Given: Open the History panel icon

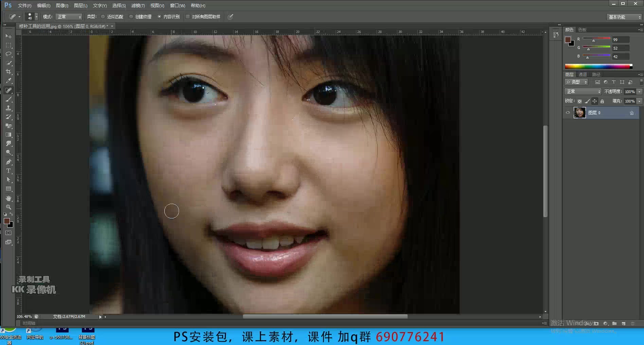Looking at the screenshot, I should click(x=556, y=35).
